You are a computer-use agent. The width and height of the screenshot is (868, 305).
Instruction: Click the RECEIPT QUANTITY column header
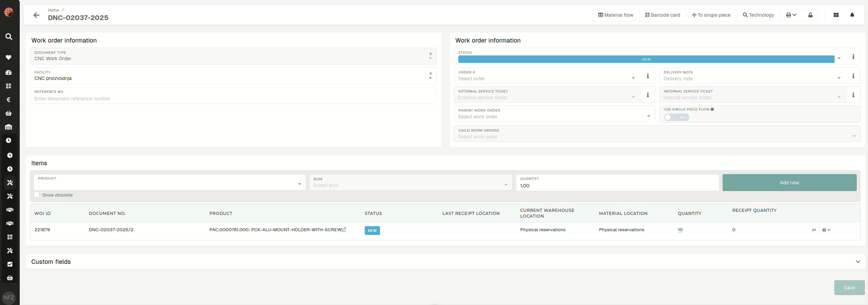click(754, 210)
